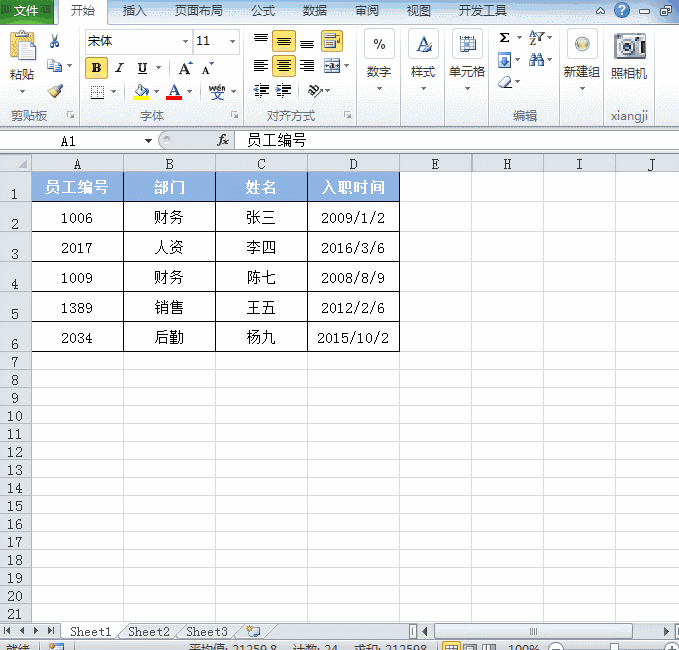The width and height of the screenshot is (679, 650).
Task: Toggle Italic formatting
Action: [x=120, y=68]
